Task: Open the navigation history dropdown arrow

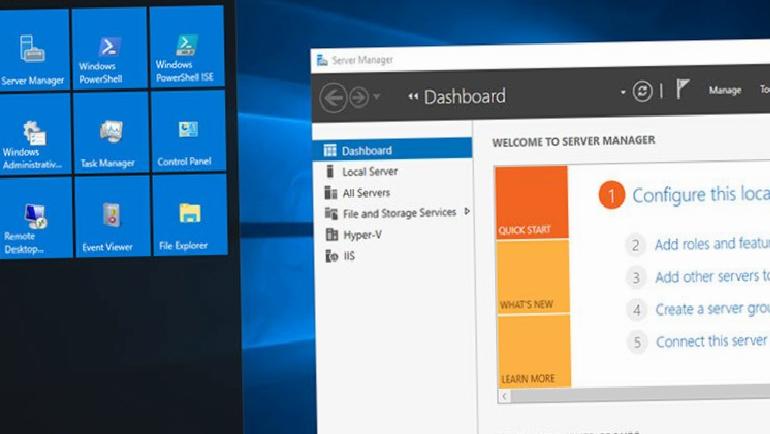Action: click(377, 96)
